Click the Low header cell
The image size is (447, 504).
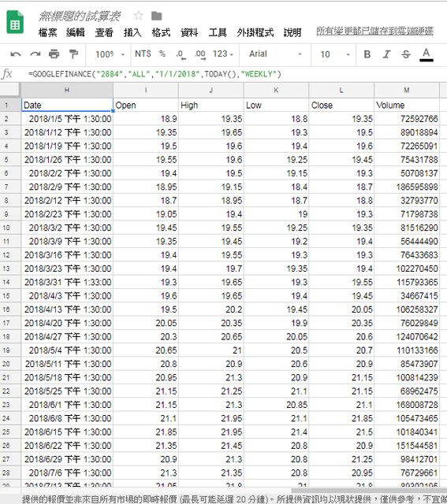coord(276,105)
